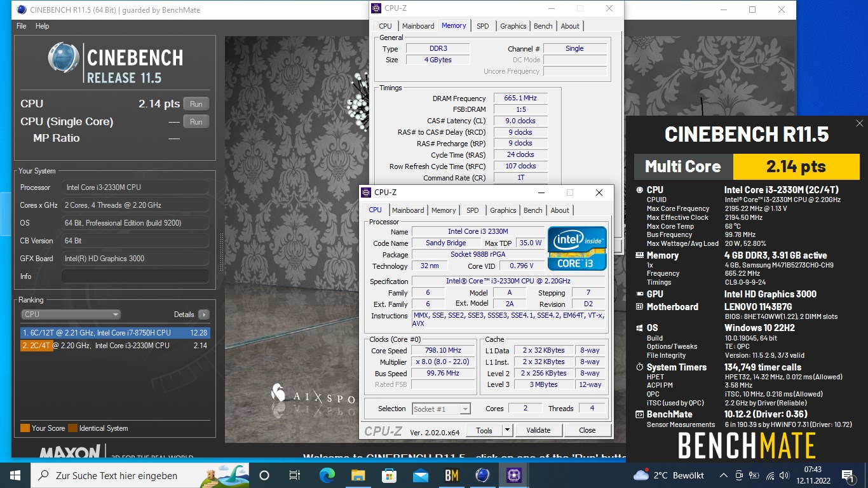Screen dimensions: 868x488
Task: Open Bench tab in front CPU-Z window
Action: tap(533, 210)
